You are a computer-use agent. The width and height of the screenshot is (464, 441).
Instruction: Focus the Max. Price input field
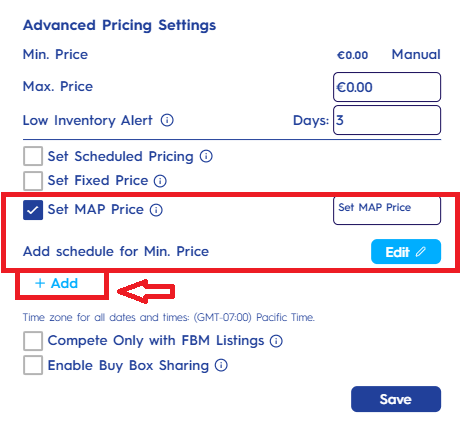387,87
